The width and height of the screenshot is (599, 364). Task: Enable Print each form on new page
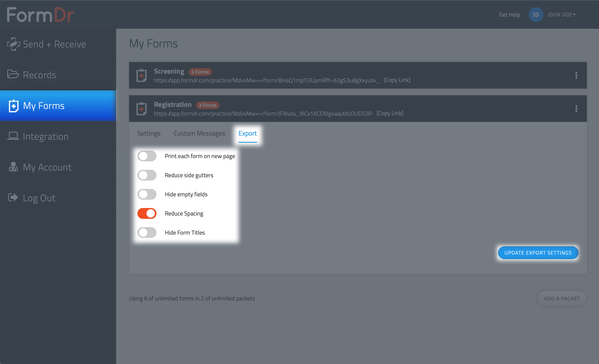tap(147, 156)
